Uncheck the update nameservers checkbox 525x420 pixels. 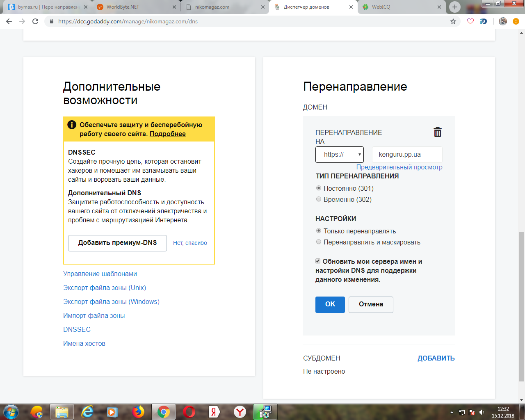(x=318, y=261)
